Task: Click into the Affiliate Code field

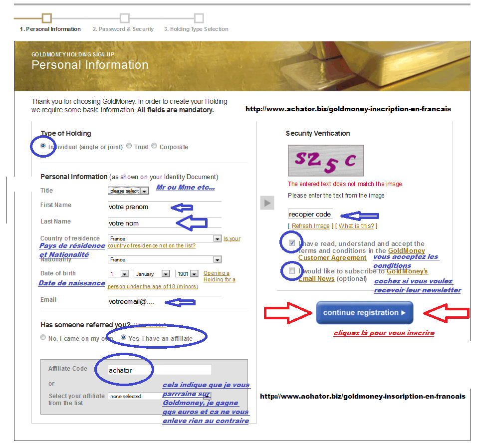Action: coord(160,370)
